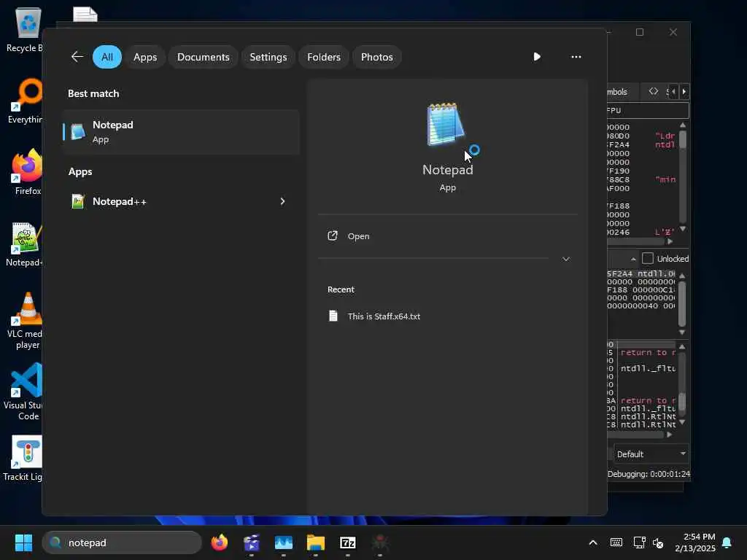Switch to the Folders filter tab
This screenshot has width=747, height=560.
click(x=323, y=57)
